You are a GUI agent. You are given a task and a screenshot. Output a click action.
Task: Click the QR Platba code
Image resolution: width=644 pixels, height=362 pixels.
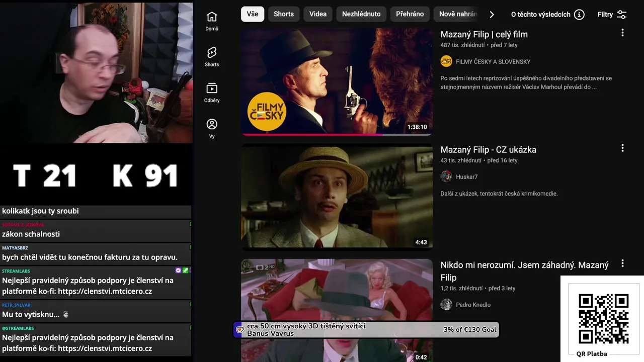[x=603, y=319]
